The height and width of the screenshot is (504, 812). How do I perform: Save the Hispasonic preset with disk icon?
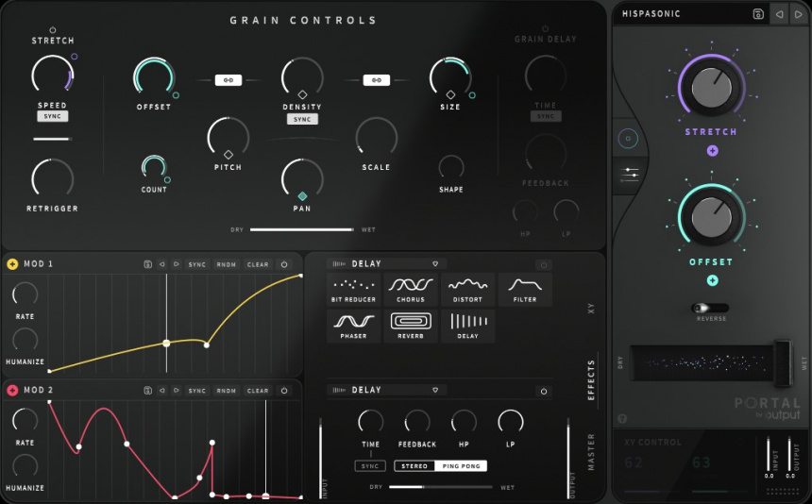[758, 14]
